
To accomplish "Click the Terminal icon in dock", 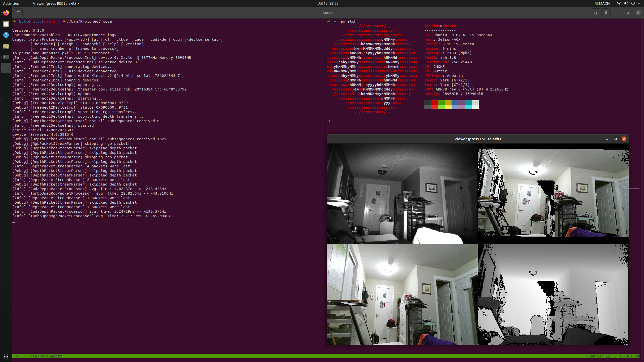I will tap(6, 57).
